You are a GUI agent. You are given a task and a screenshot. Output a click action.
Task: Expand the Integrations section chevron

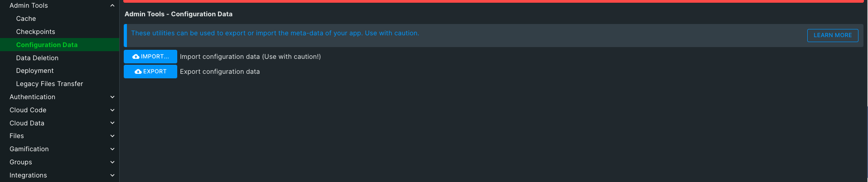[112, 175]
